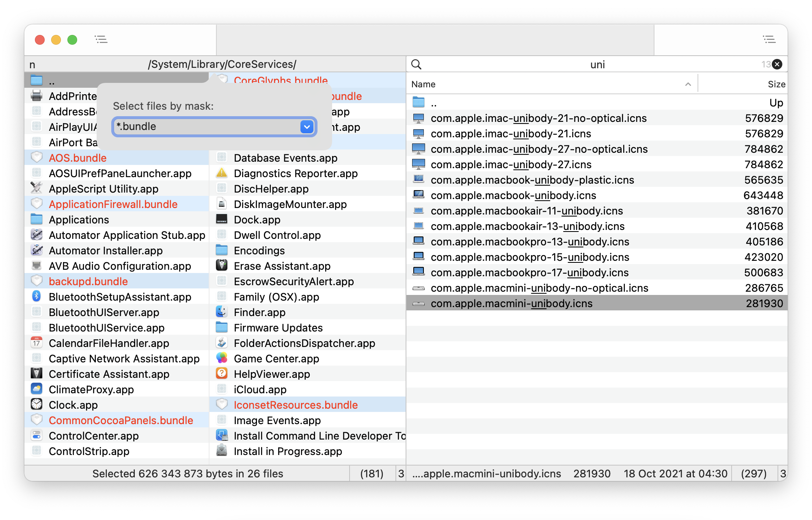Click the Bluetooth icon beside BluetoothSetupAssistant.app
The height and width of the screenshot is (520, 812).
tap(36, 297)
